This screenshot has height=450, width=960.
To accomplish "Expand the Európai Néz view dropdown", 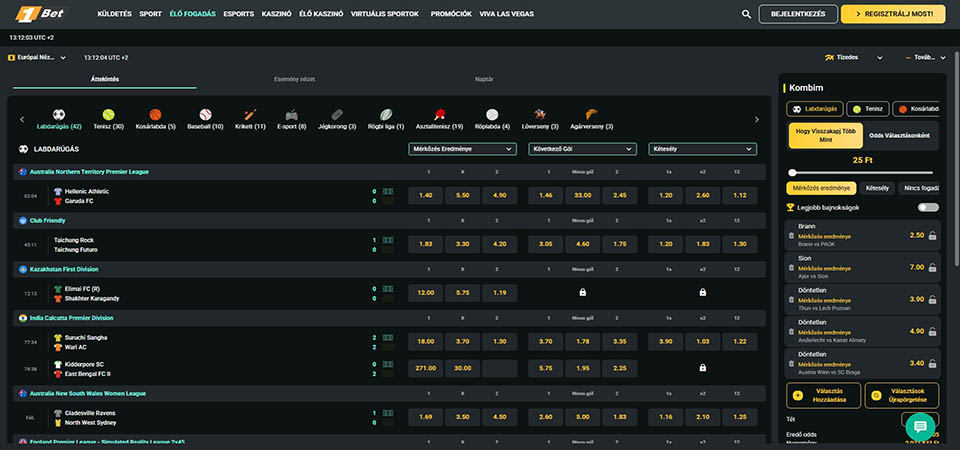I will [x=37, y=58].
